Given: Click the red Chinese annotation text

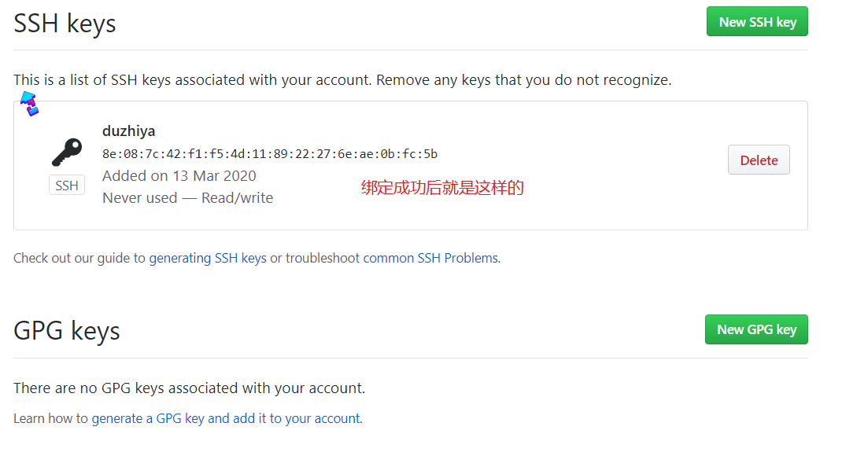Looking at the screenshot, I should click(442, 188).
